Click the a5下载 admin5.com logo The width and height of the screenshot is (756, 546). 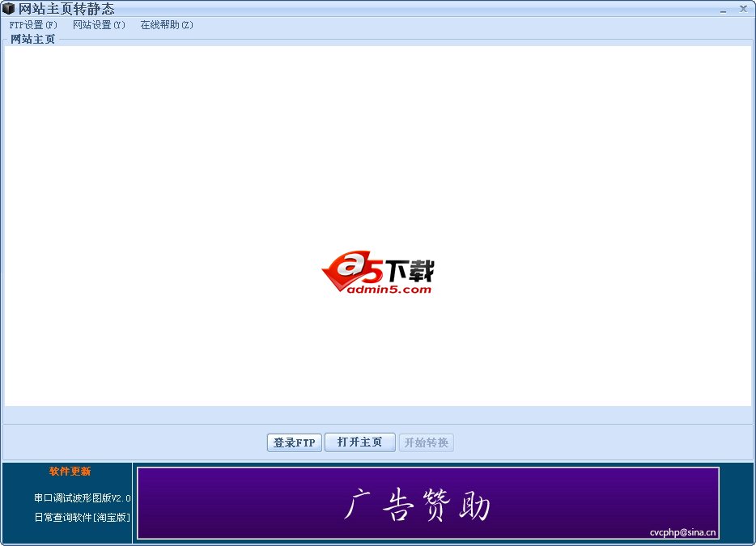(378, 273)
